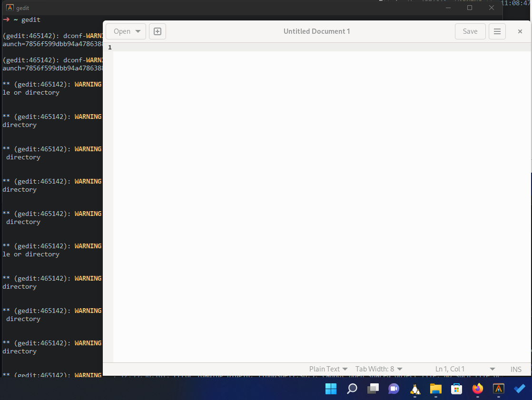
Task: Open Microsoft To Do from the taskbar
Action: click(520, 389)
